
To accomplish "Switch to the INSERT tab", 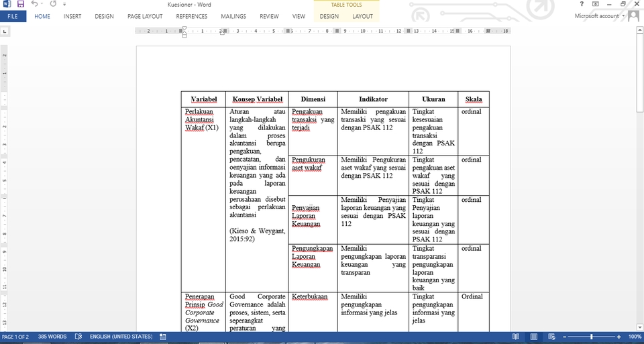I will pyautogui.click(x=72, y=16).
